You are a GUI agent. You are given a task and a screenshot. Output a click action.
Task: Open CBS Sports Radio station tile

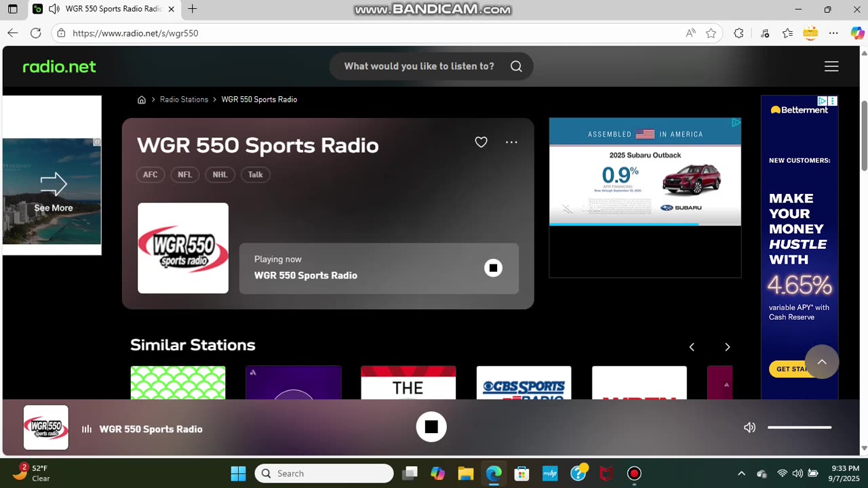coord(524,382)
